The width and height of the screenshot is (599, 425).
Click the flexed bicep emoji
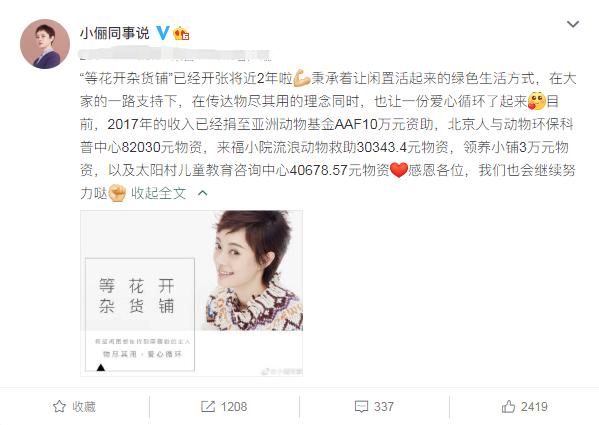[301, 78]
